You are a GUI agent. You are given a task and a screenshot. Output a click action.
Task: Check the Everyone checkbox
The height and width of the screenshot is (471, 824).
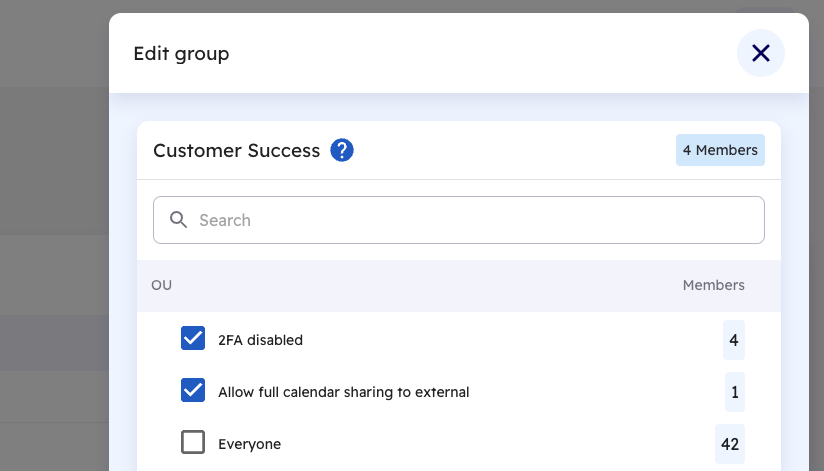(x=193, y=442)
